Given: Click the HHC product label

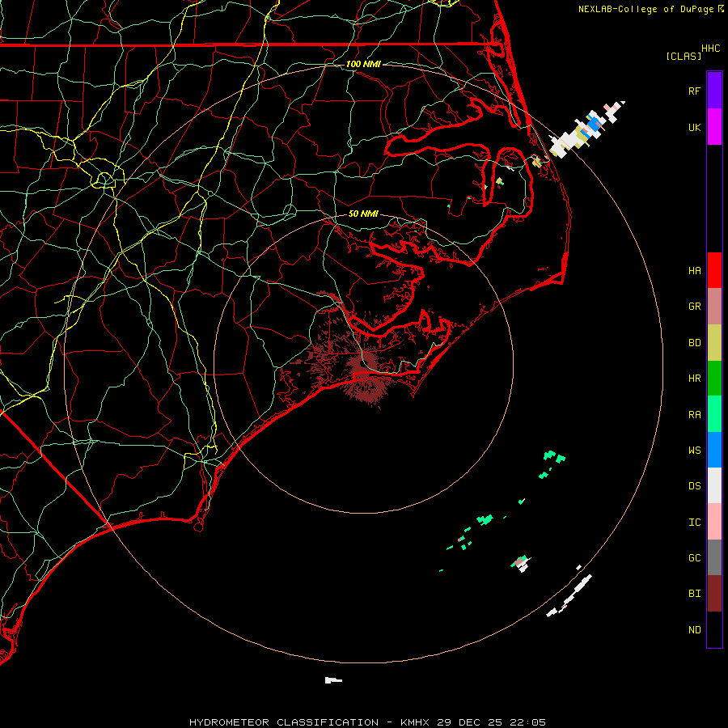Looking at the screenshot, I should [x=710, y=49].
